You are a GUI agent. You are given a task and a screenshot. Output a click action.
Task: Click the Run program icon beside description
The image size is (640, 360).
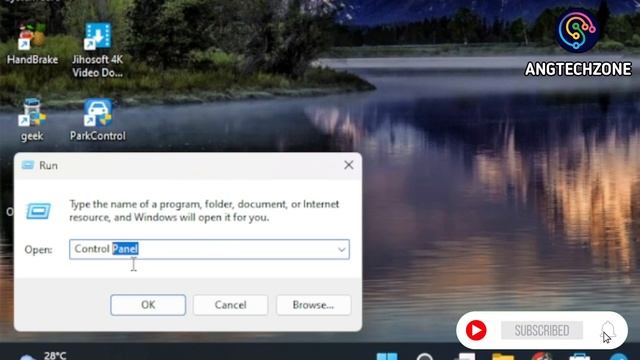click(x=38, y=211)
